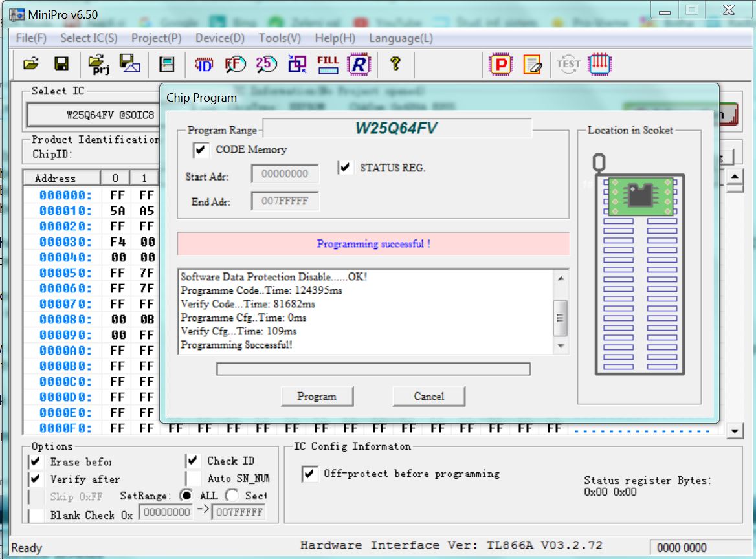Toggle the Erase before checkbox
The width and height of the screenshot is (756, 559).
pos(36,462)
